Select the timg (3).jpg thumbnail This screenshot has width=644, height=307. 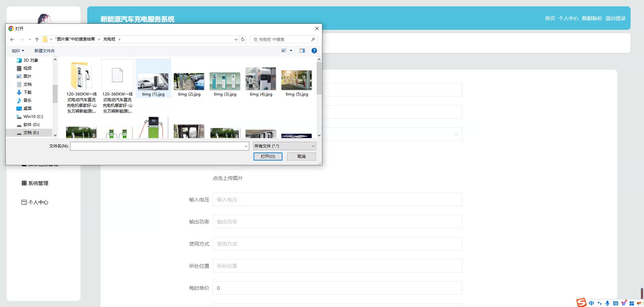[225, 81]
